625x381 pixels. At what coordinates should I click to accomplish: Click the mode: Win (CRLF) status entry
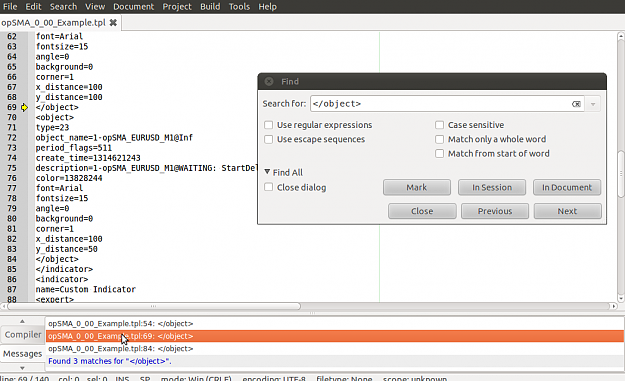[x=196, y=378]
